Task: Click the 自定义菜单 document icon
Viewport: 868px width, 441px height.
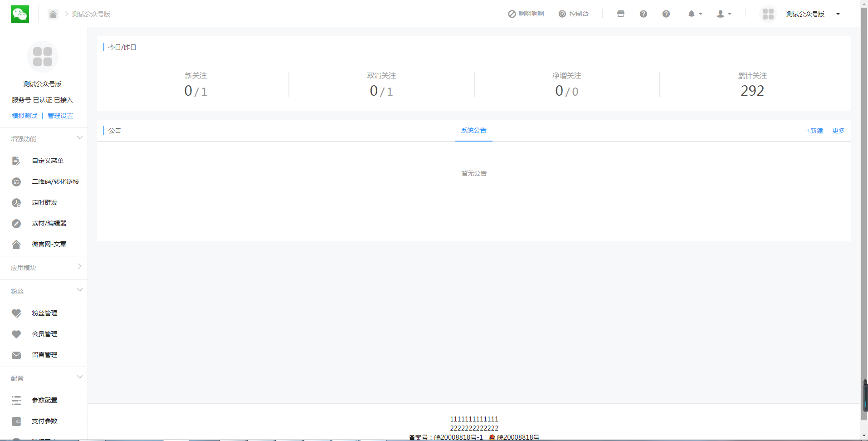Action: [x=16, y=161]
